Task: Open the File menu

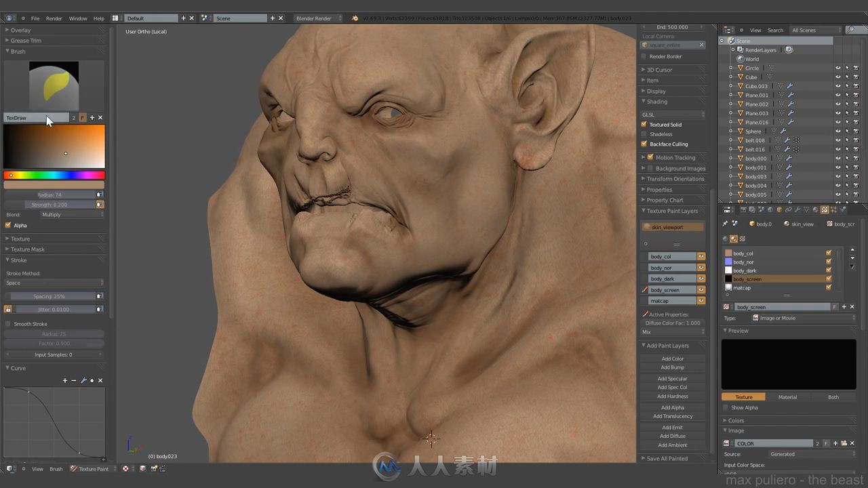Action: coord(35,18)
